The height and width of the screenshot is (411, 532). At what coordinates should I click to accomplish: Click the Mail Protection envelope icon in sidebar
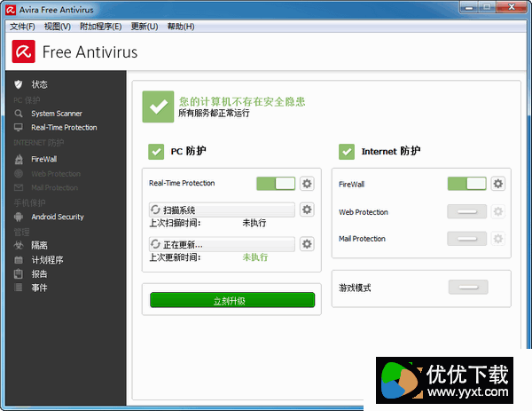click(x=19, y=187)
